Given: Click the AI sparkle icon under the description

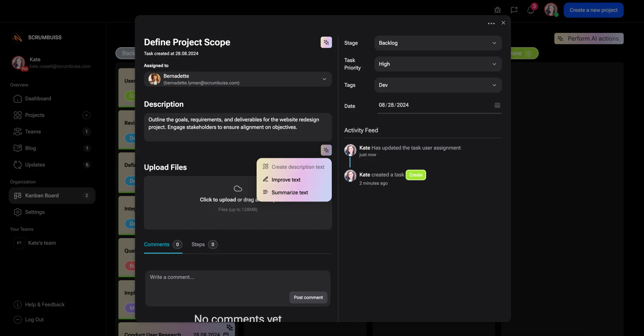Looking at the screenshot, I should tap(326, 150).
